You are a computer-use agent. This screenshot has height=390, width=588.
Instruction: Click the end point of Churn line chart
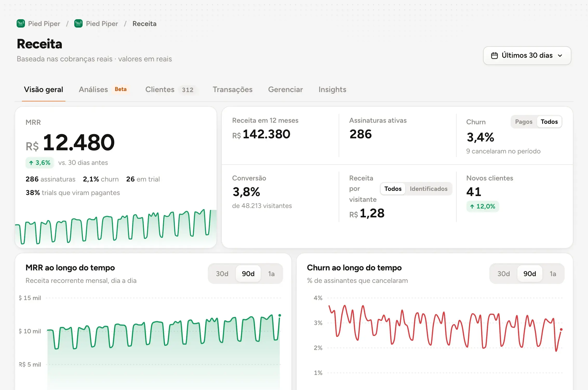pos(561,329)
